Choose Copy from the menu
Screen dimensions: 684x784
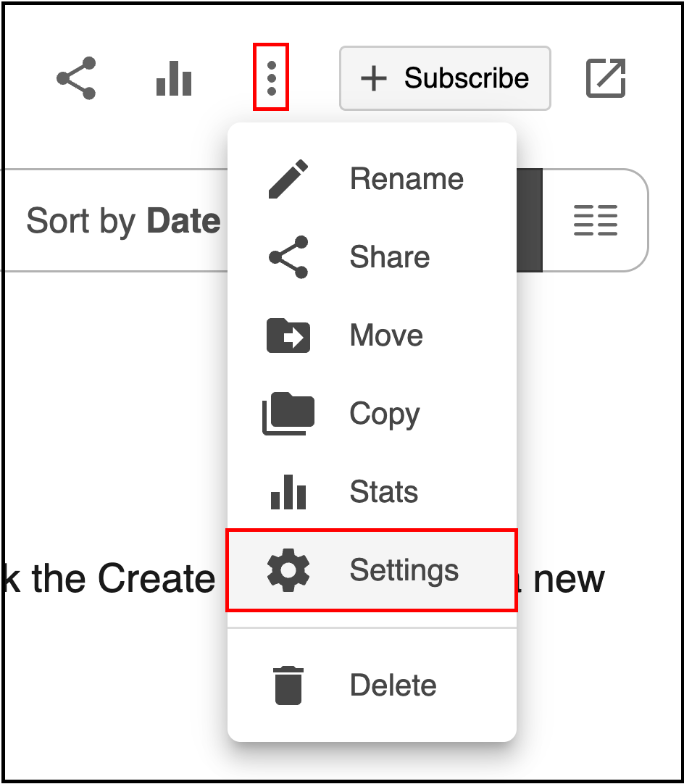pyautogui.click(x=372, y=414)
